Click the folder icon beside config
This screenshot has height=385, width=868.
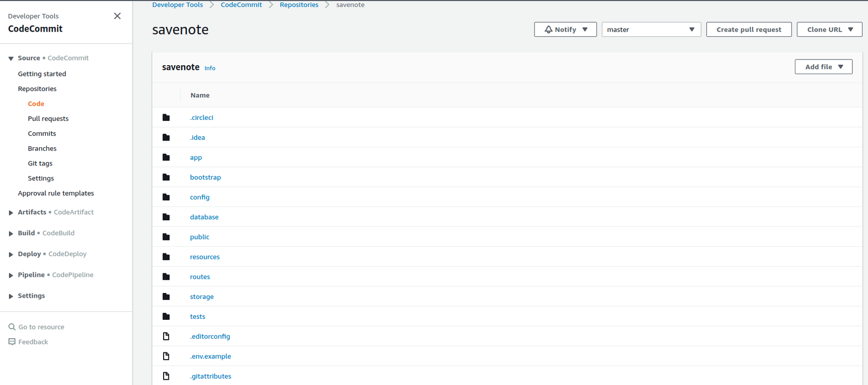166,197
